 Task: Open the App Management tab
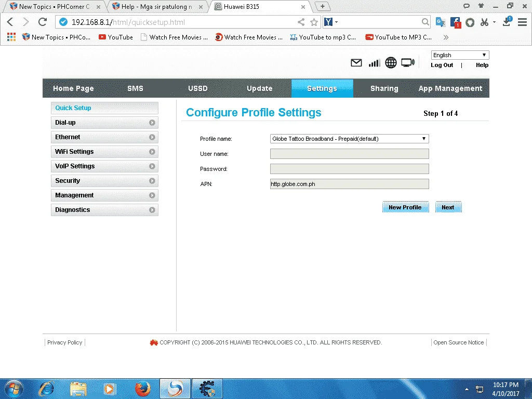click(450, 88)
